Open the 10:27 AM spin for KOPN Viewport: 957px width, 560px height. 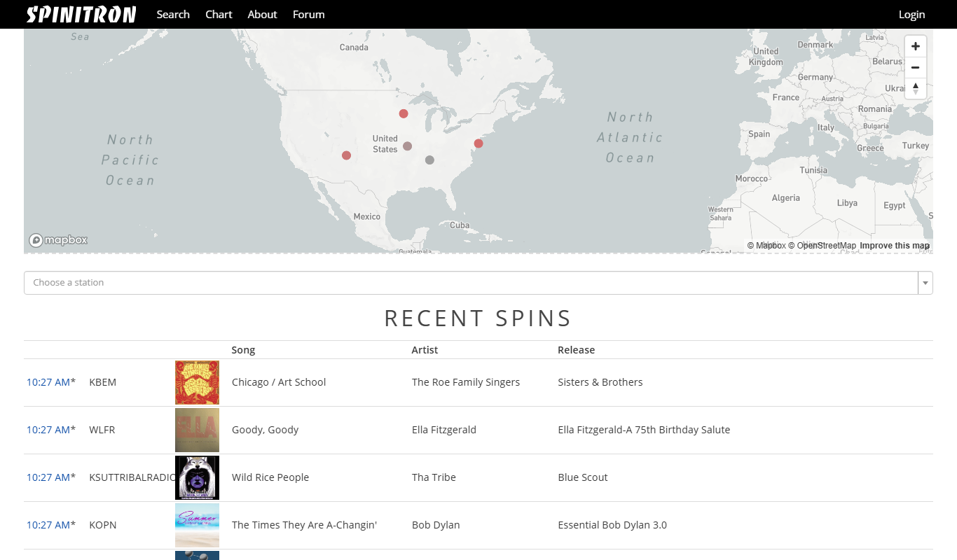point(48,525)
